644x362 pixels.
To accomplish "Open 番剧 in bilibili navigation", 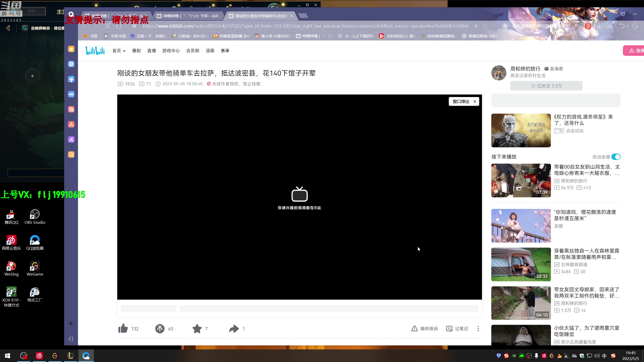I will [136, 51].
